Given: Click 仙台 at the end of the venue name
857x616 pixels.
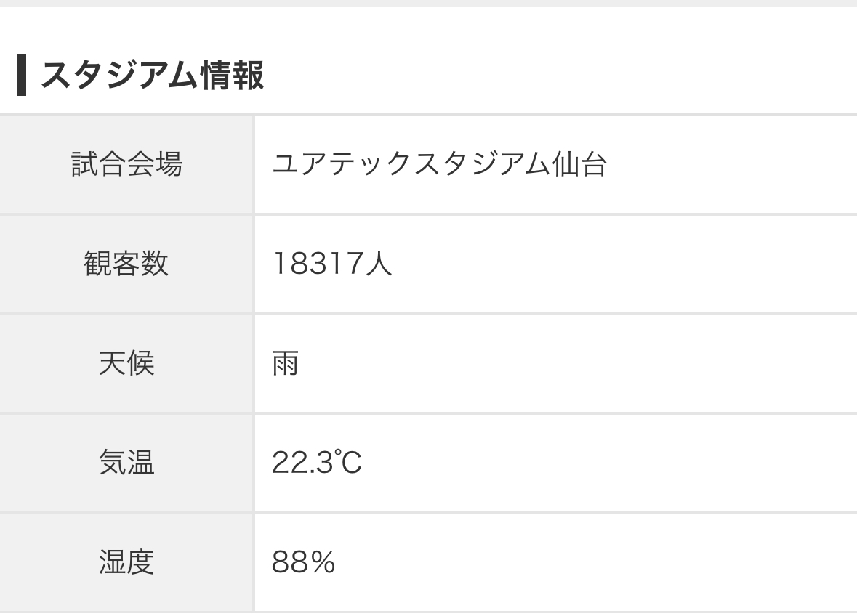Looking at the screenshot, I should pyautogui.click(x=579, y=164).
